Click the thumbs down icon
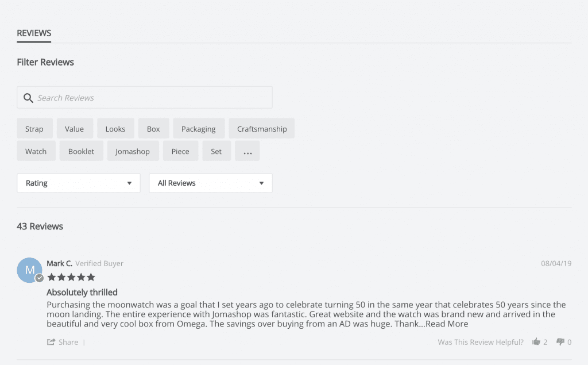 (560, 341)
